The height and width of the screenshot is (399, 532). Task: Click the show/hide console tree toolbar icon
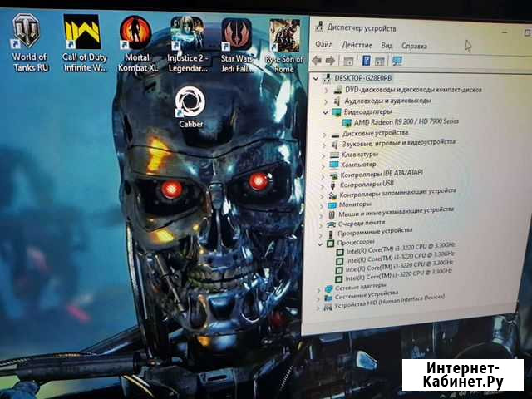(x=348, y=62)
